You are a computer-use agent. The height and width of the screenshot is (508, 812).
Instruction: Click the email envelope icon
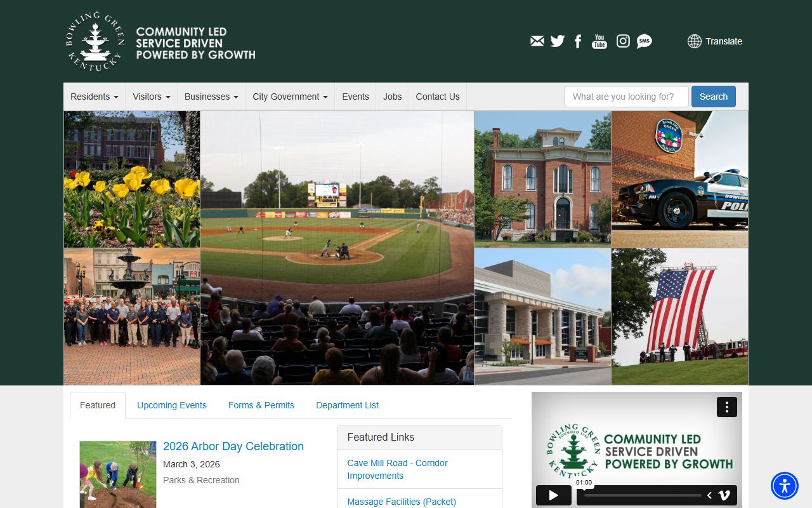[537, 41]
